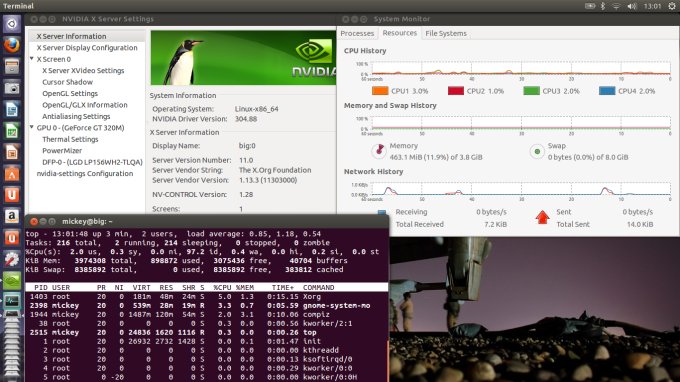Click the Swap pie chart icon

point(537,151)
